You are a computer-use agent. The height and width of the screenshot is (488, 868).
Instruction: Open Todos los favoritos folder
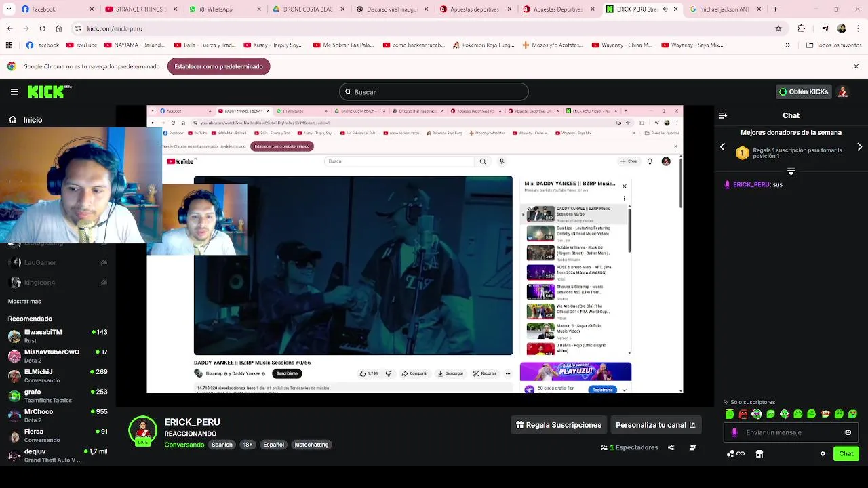pos(833,45)
